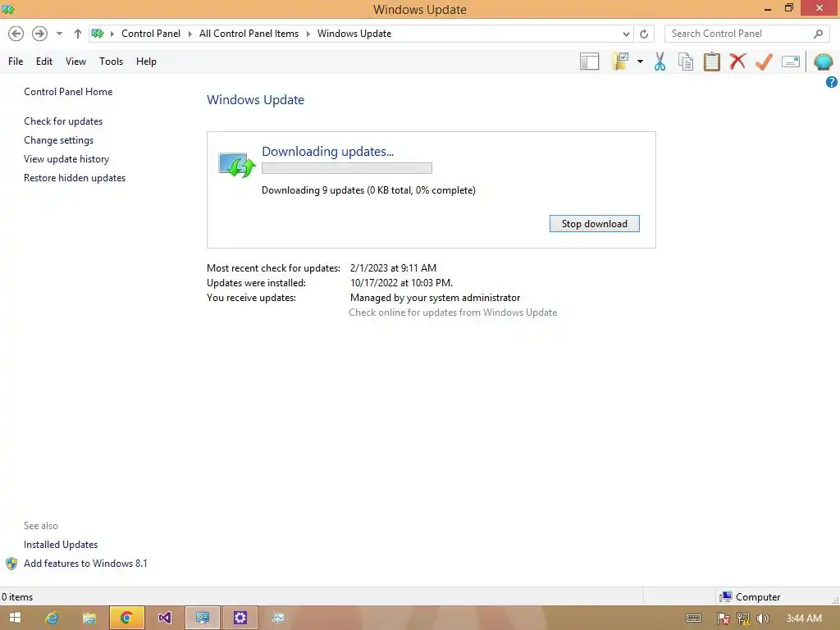Click the volume speaker tray icon

coord(763,619)
